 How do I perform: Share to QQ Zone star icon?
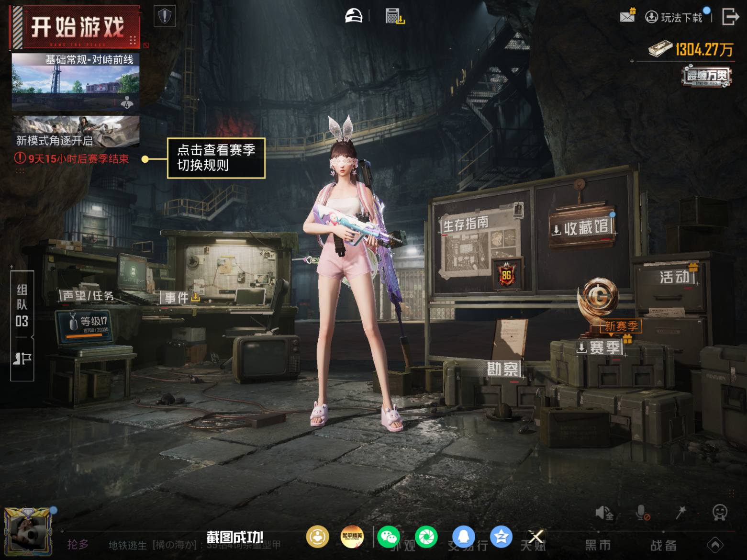coord(501,537)
